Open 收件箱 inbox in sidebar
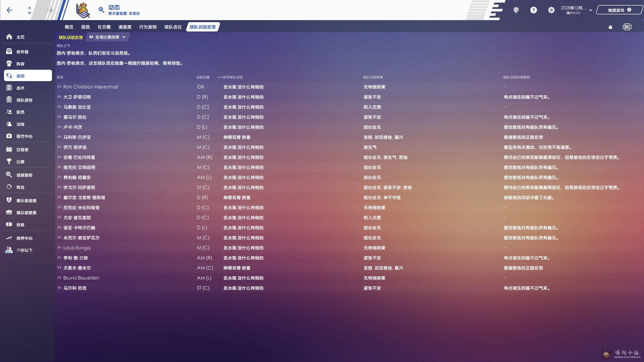 [22, 52]
